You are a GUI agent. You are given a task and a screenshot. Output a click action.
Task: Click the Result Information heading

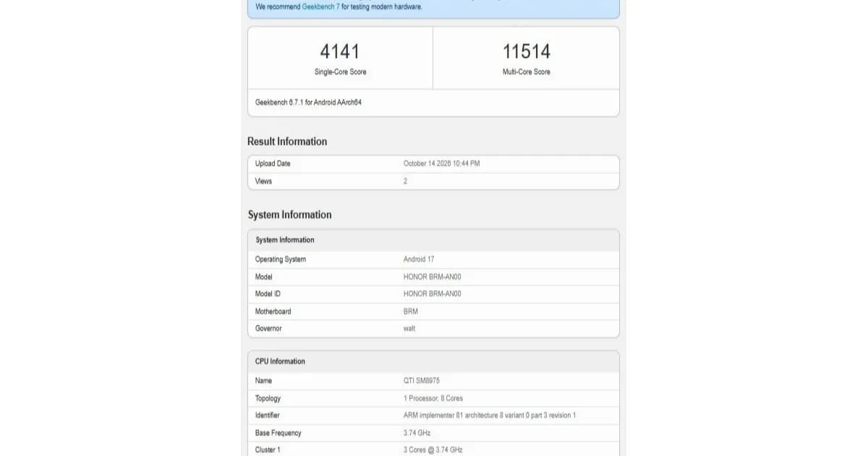coord(287,141)
